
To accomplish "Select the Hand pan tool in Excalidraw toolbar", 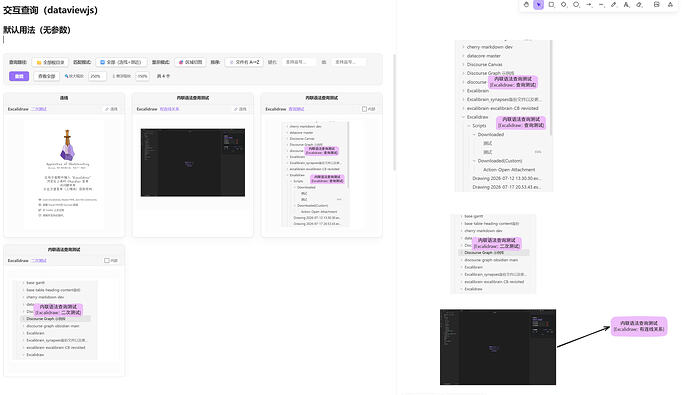I will point(526,4).
